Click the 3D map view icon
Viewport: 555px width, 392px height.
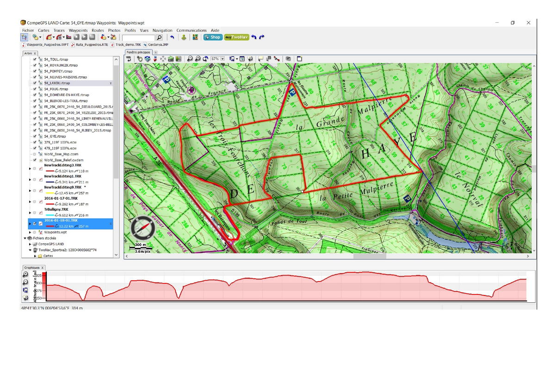click(x=147, y=59)
